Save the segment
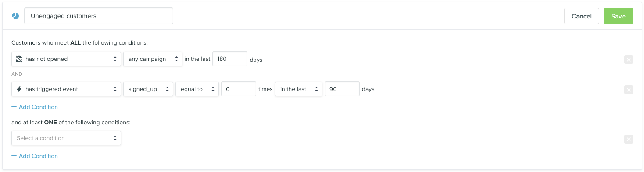Screen dimensions: 644x172 click(618, 16)
